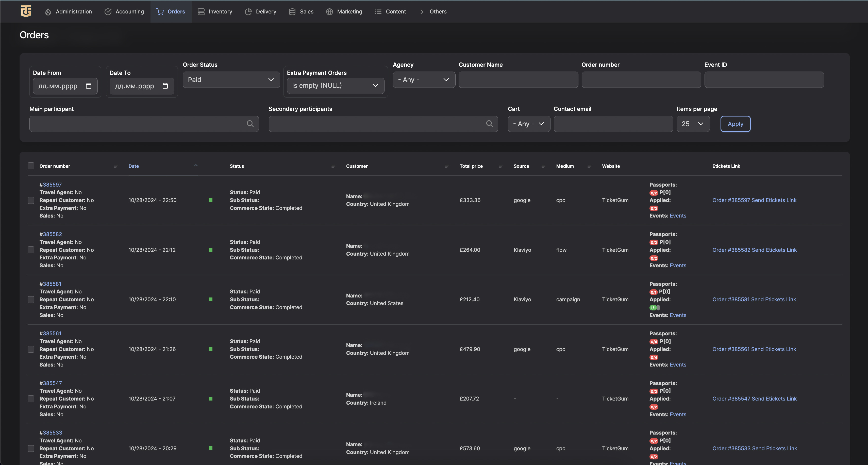Screen dimensions: 868x465
Task: Open the Date From calendar picker icon
Action: 88,86
